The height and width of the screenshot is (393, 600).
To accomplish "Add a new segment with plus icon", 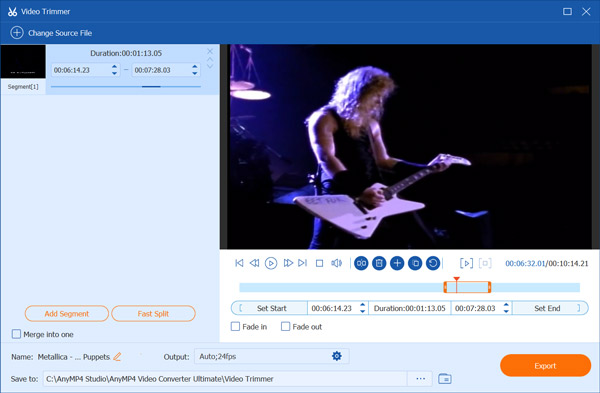I will [x=397, y=263].
